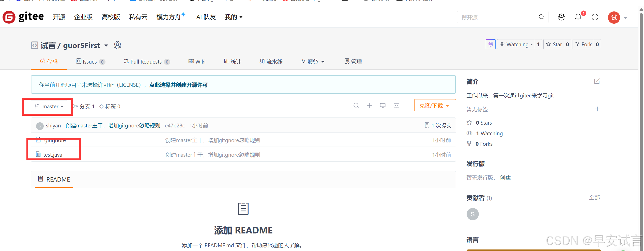Click the shiyan author name
Viewport: 644px width, 251px height.
click(53, 126)
